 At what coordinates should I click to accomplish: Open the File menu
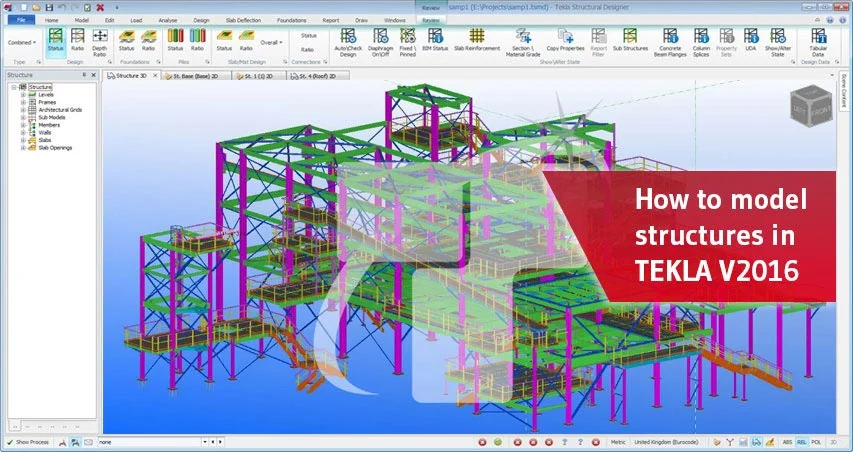21,20
